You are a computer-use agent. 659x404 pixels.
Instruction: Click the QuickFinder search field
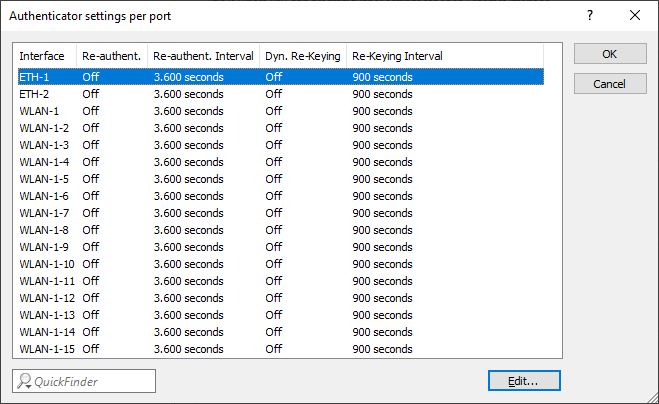(x=94, y=381)
